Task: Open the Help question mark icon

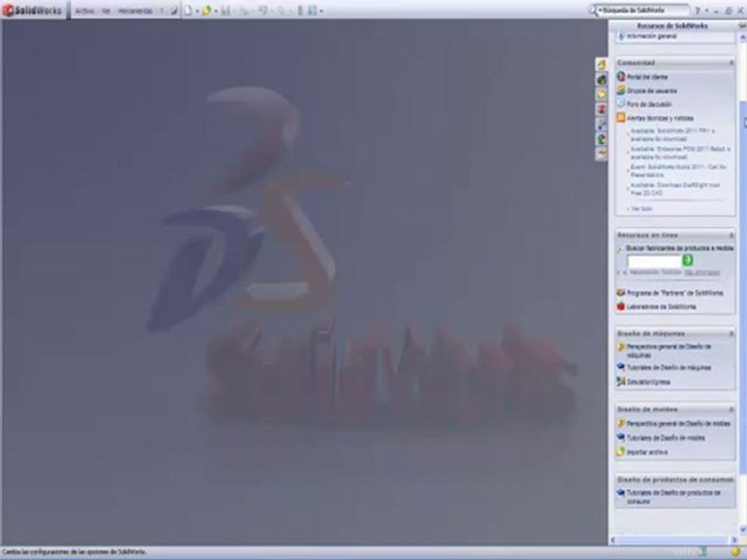Action: click(x=697, y=10)
